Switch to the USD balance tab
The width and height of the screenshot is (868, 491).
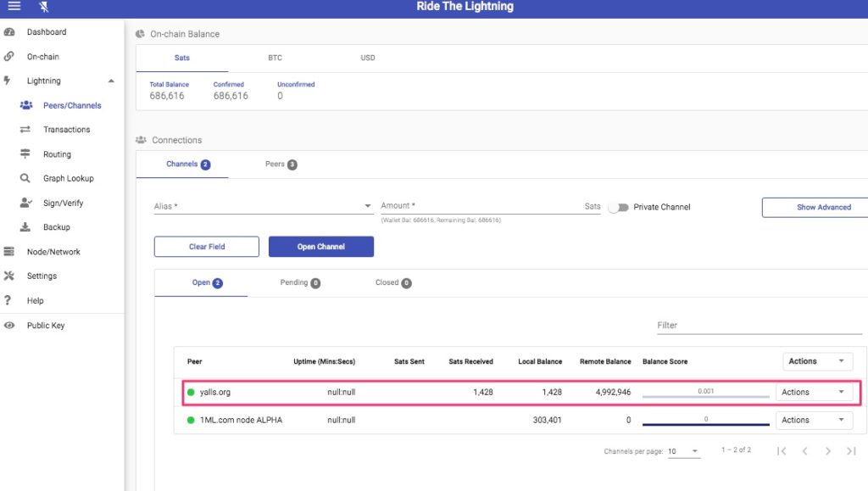pos(368,58)
